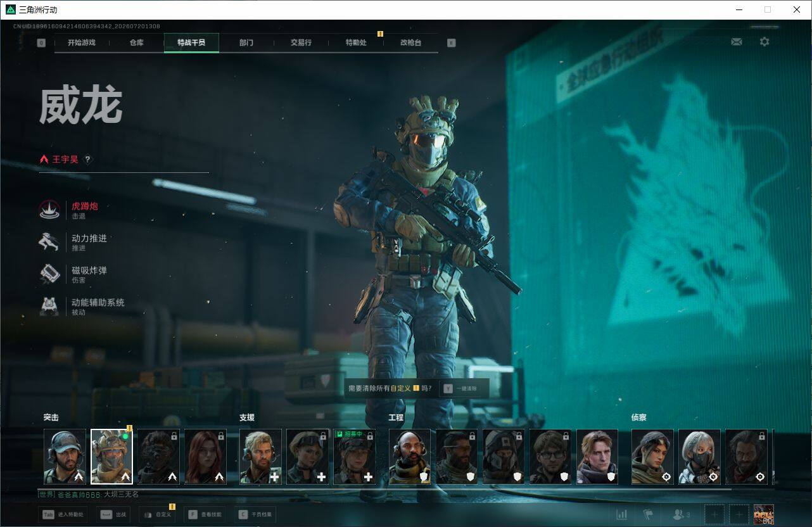Screen dimensions: 812x527
Task: Open the mail envelope icon
Action: click(x=736, y=42)
